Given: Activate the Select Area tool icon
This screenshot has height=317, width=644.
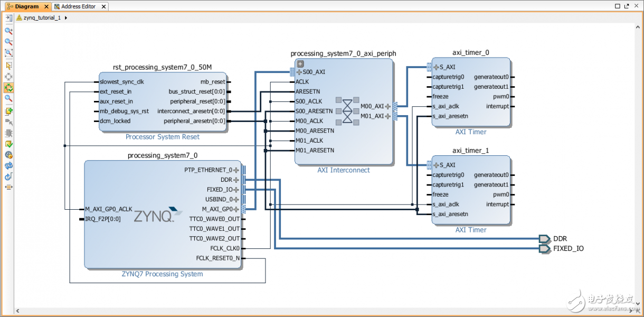Looking at the screenshot, I should point(8,66).
